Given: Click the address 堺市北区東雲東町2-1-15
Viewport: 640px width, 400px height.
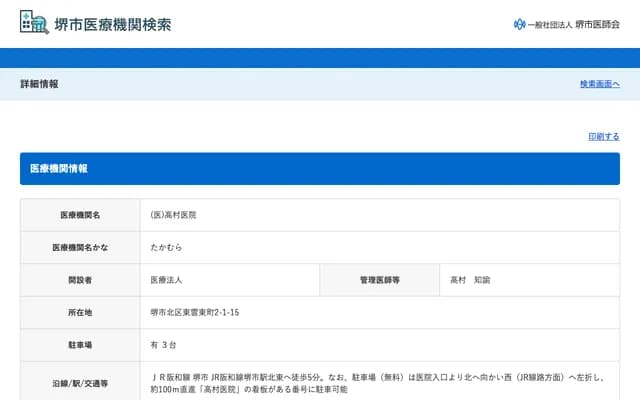Looking at the screenshot, I should tap(195, 312).
